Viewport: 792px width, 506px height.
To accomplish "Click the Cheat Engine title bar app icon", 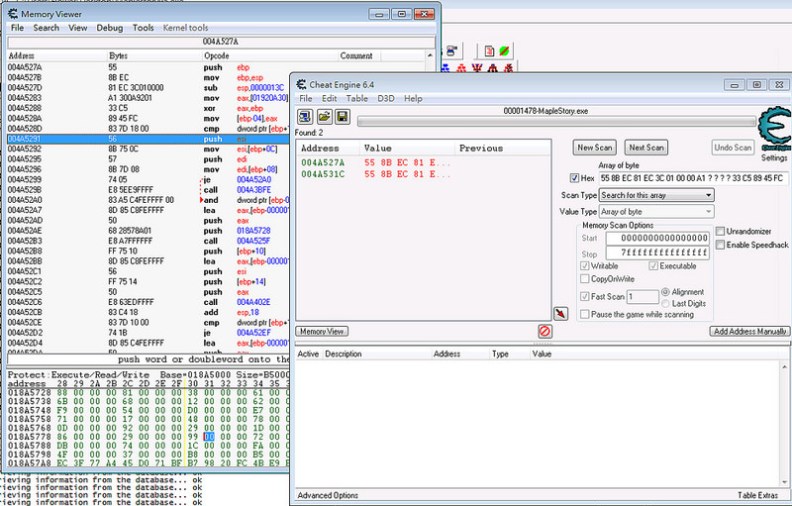I will coord(302,84).
